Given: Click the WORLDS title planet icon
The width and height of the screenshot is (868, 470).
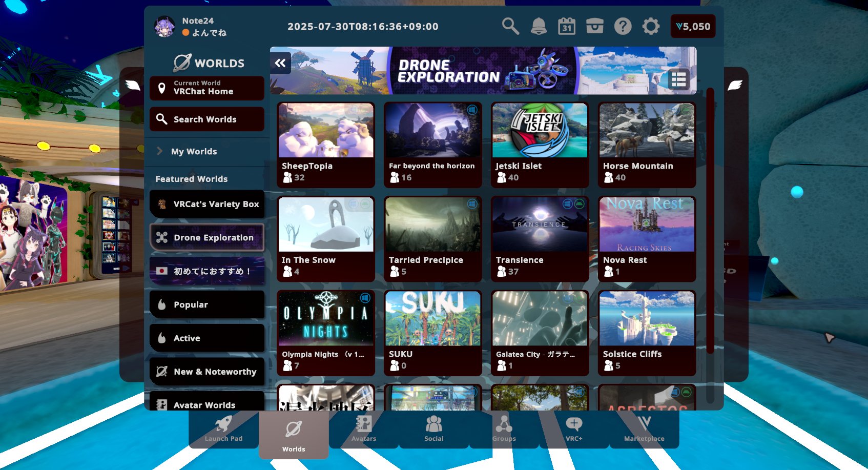Looking at the screenshot, I should tap(182, 63).
